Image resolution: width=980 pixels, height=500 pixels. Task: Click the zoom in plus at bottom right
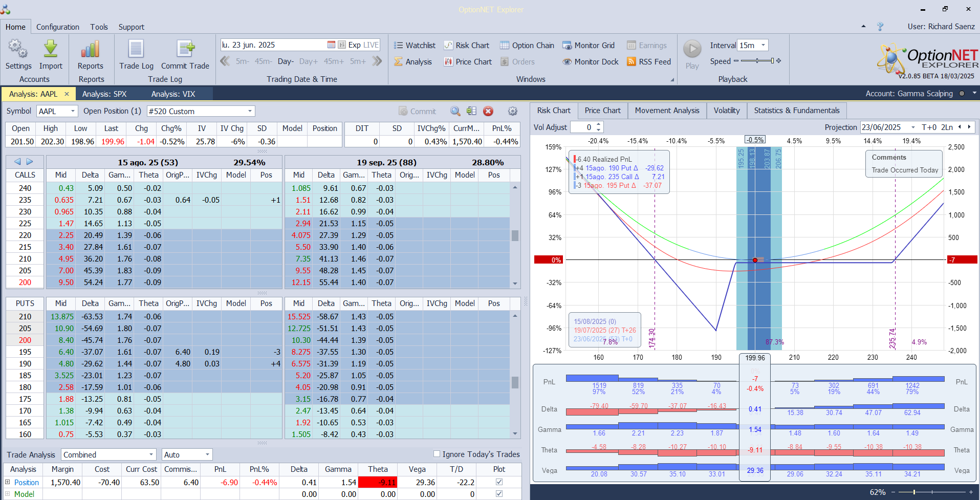(971, 492)
